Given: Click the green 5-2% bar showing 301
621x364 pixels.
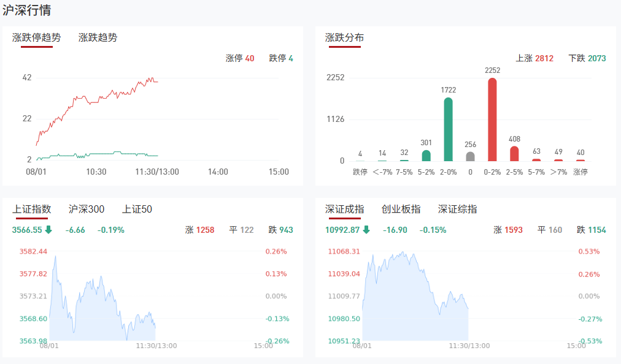Looking at the screenshot, I should 426,156.
